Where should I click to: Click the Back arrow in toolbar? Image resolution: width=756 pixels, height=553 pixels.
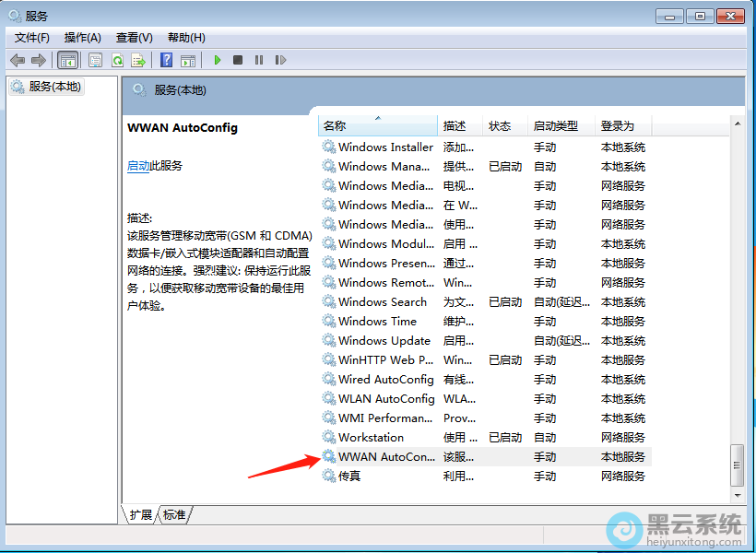click(x=18, y=60)
